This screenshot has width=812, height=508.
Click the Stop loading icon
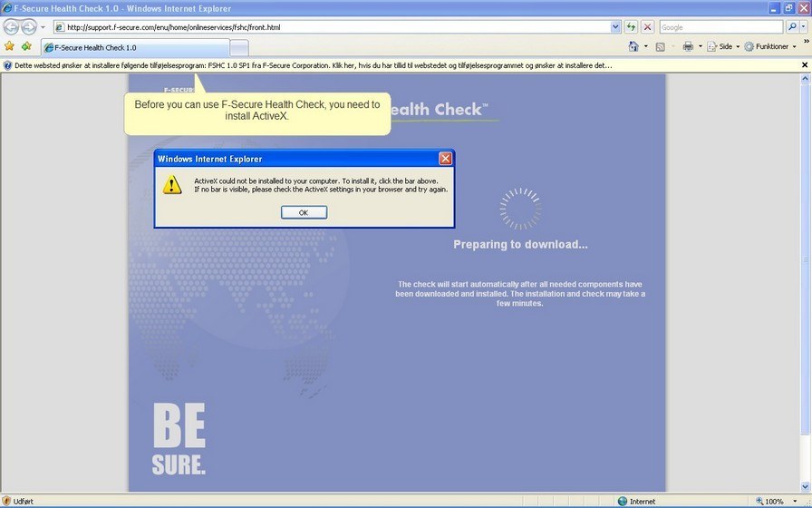click(647, 27)
